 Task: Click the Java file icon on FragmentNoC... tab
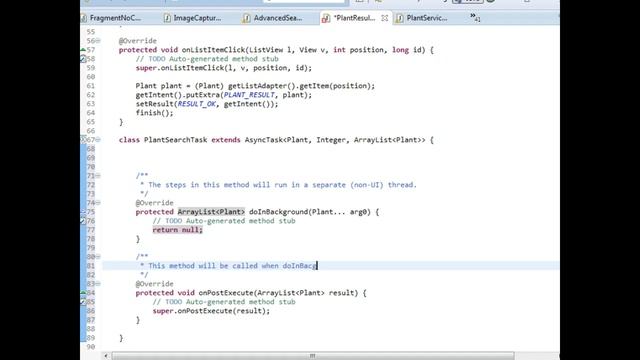pos(84,18)
